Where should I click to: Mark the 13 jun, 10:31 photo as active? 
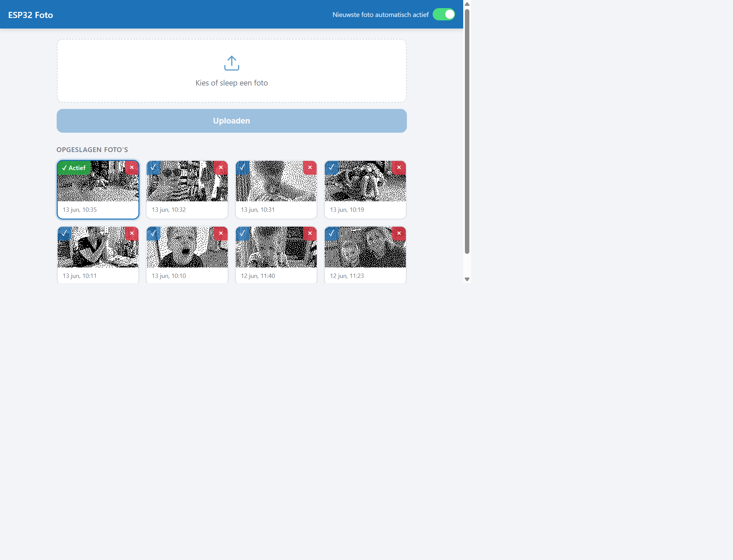243,168
